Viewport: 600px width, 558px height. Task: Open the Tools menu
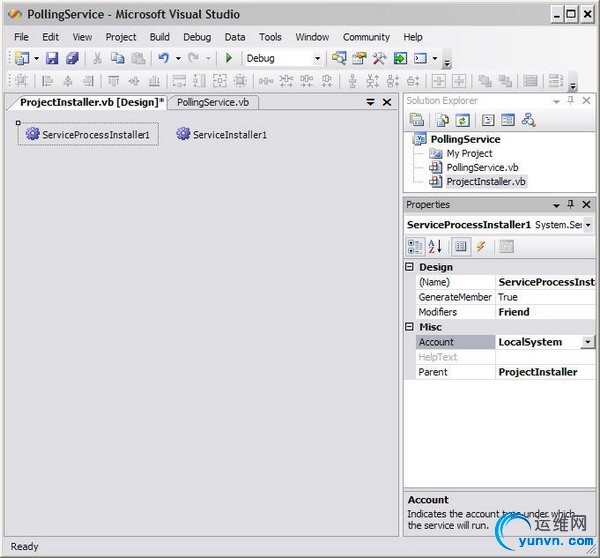[270, 37]
